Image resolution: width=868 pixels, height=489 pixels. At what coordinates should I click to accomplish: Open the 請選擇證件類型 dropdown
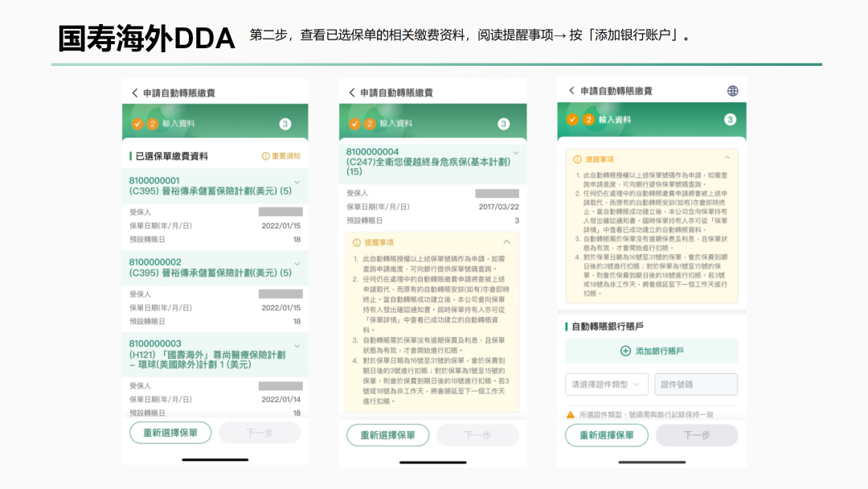coord(607,384)
